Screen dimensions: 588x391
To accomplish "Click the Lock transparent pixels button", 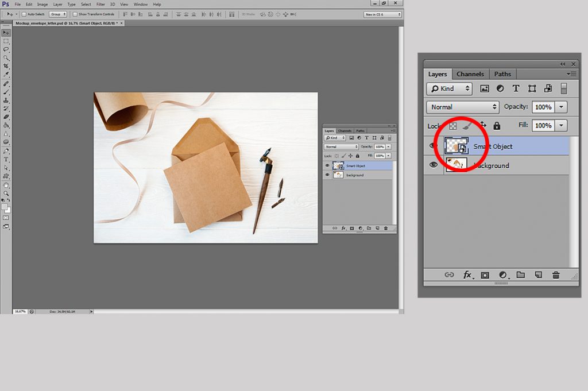I will coord(452,125).
